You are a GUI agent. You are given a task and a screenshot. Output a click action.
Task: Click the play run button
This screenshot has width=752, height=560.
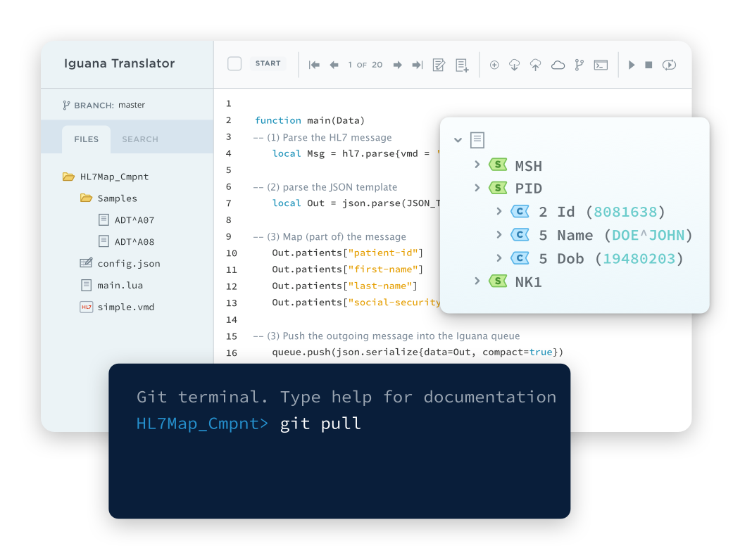pyautogui.click(x=632, y=65)
